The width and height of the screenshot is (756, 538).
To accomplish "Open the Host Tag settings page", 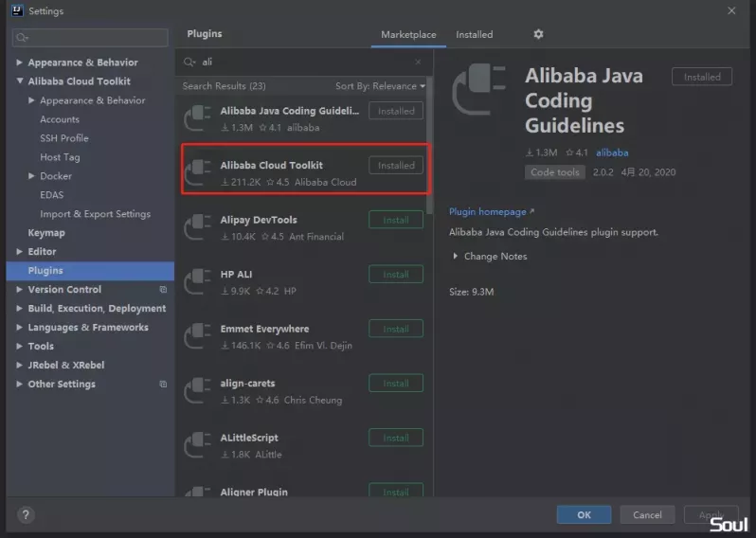I will (60, 157).
